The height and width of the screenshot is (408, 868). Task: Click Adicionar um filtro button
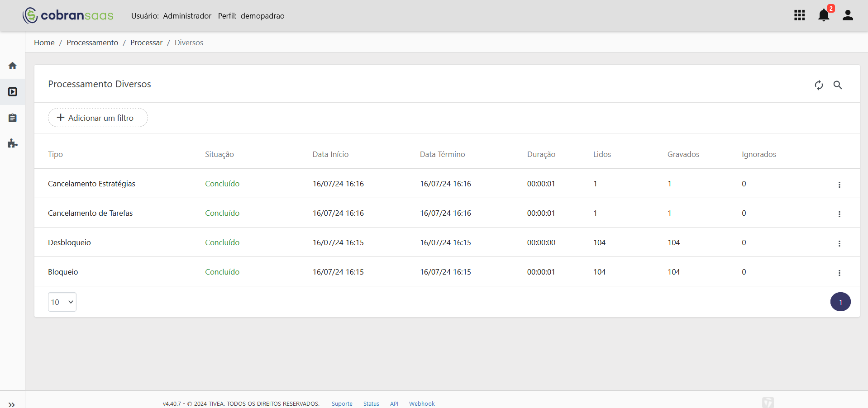(98, 118)
